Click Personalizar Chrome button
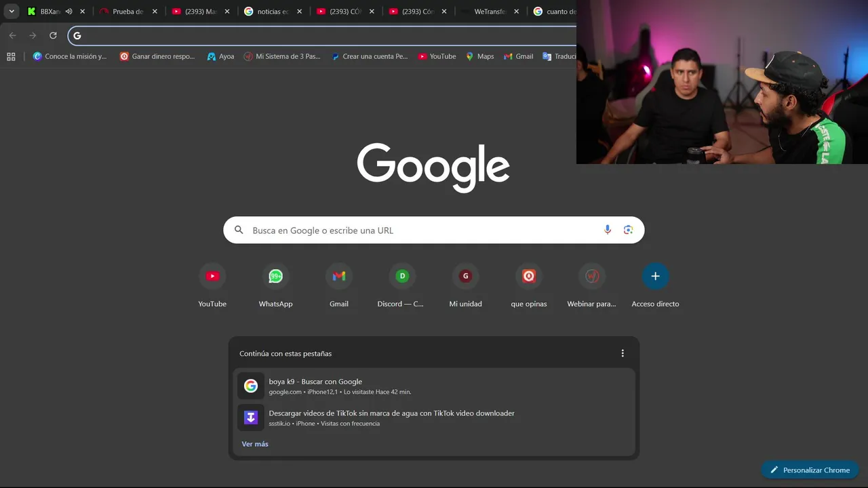868x488 pixels. [x=810, y=470]
